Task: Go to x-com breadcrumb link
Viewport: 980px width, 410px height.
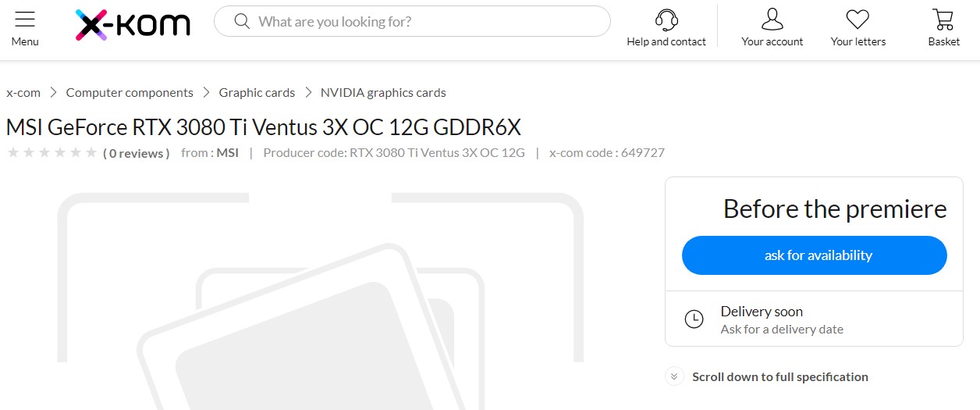Action: point(23,92)
